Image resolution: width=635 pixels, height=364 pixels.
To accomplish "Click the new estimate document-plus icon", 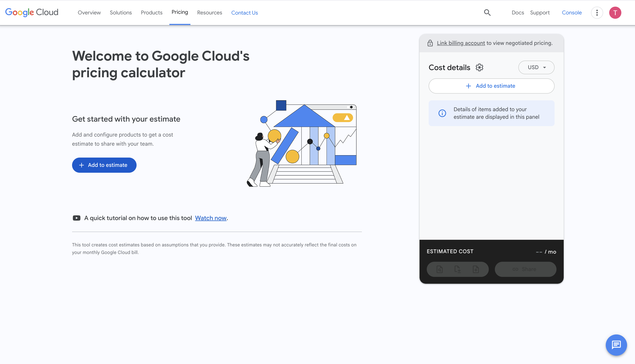I will click(476, 269).
